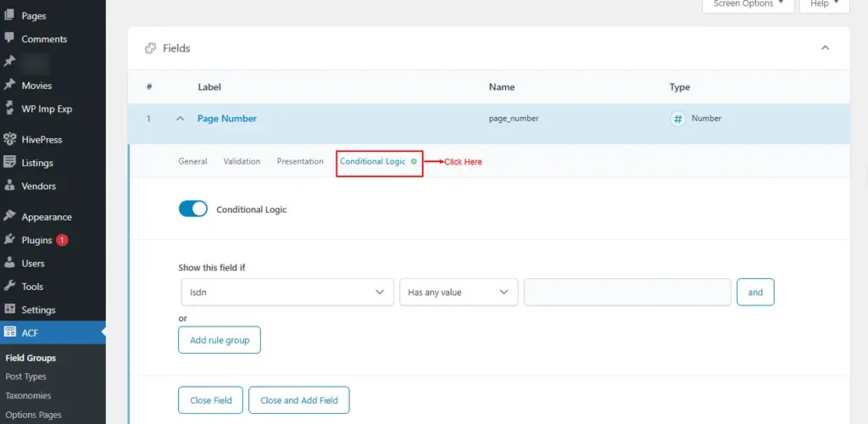Collapse the Fields panel with arrow
The image size is (868, 424).
(x=825, y=48)
